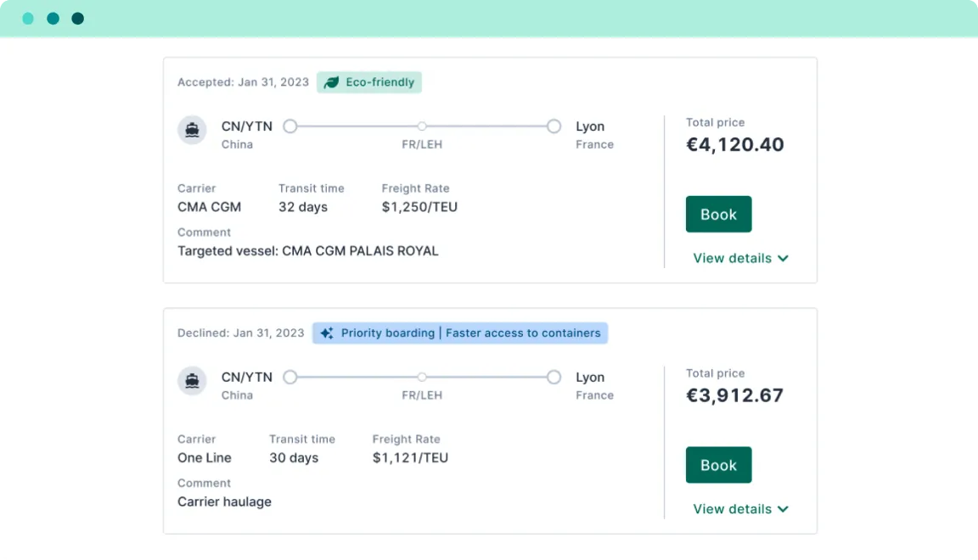Book the €3,912.67 One Line quote
The height and width of the screenshot is (560, 978).
coord(718,465)
